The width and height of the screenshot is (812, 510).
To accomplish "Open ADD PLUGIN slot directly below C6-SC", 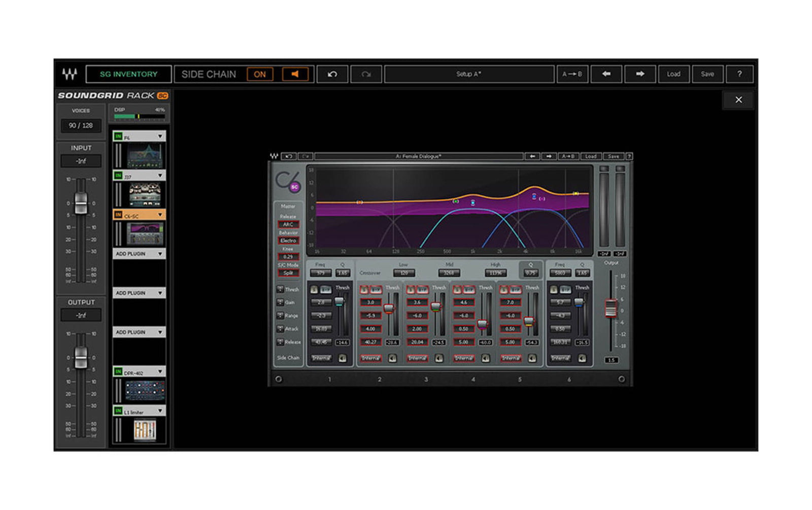I will pos(139,254).
